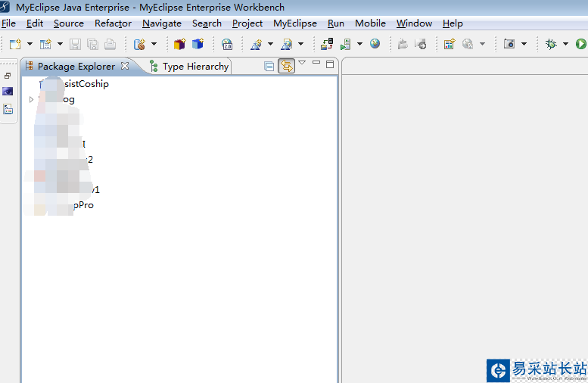Screen dimensions: 588x383
Task: Click the second blue wizard search icon
Action: coord(287,44)
